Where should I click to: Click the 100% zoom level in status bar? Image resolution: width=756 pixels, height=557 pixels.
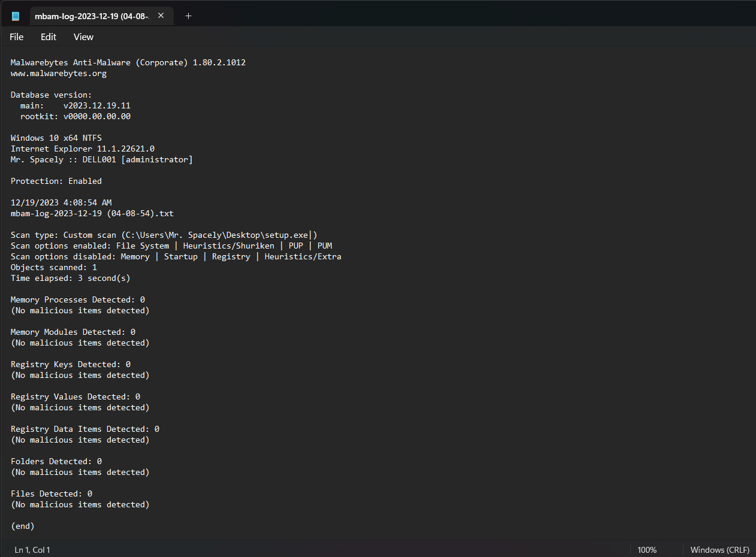coord(647,550)
